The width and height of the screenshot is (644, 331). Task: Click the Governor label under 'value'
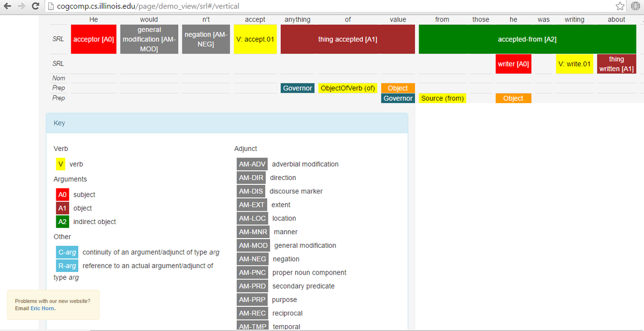(x=398, y=98)
